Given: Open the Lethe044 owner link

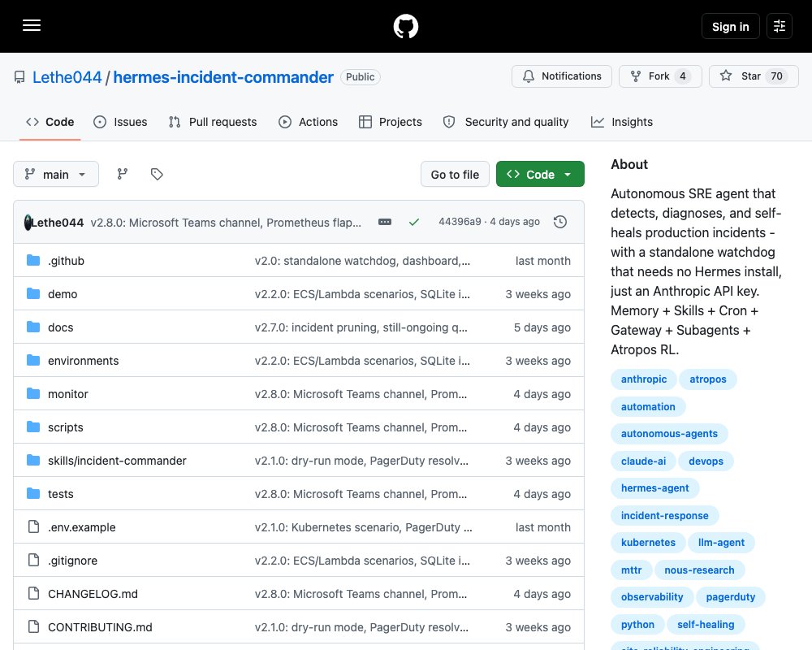Looking at the screenshot, I should point(67,77).
